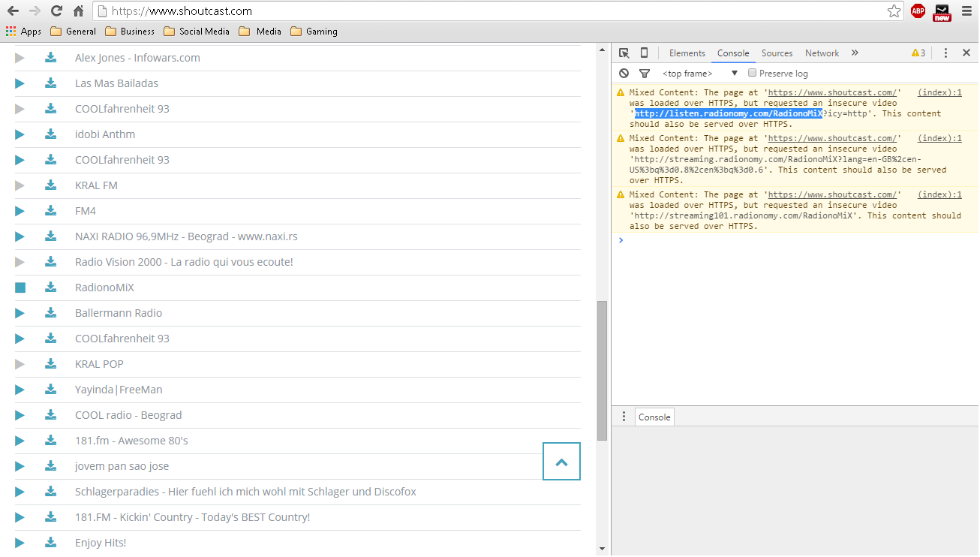Open the Adblock Plus extension

pos(918,11)
